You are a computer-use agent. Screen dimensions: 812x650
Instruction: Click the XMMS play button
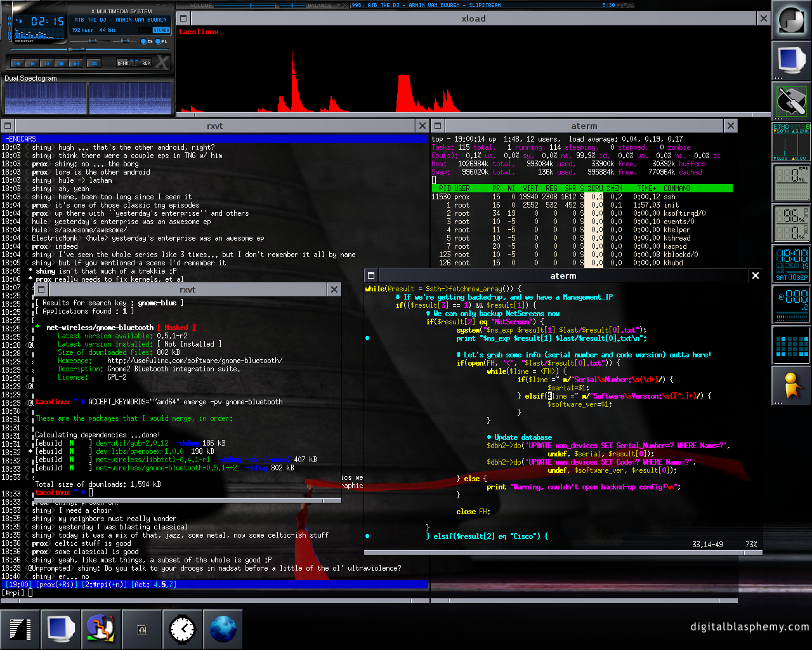(32, 63)
